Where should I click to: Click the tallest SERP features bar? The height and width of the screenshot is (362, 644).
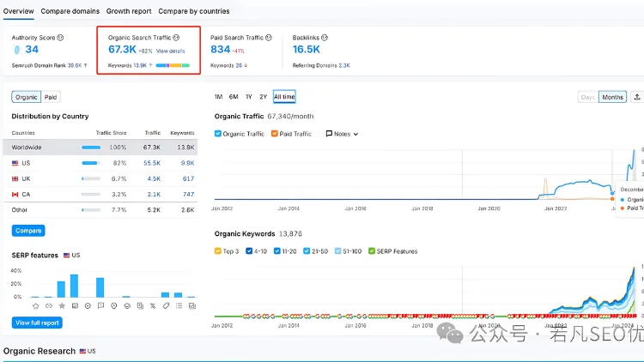pos(75,286)
